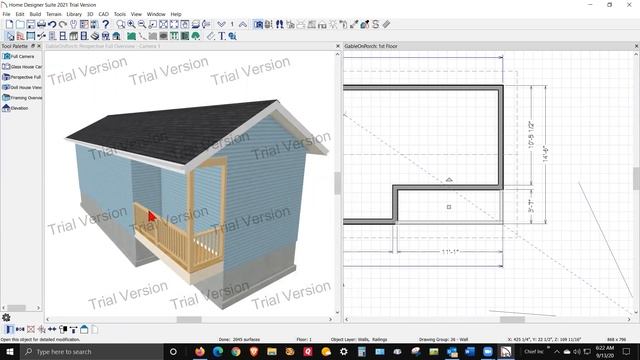Image resolution: width=640 pixels, height=360 pixels.
Task: Click the 14'-6" dimension label
Action: 545,154
